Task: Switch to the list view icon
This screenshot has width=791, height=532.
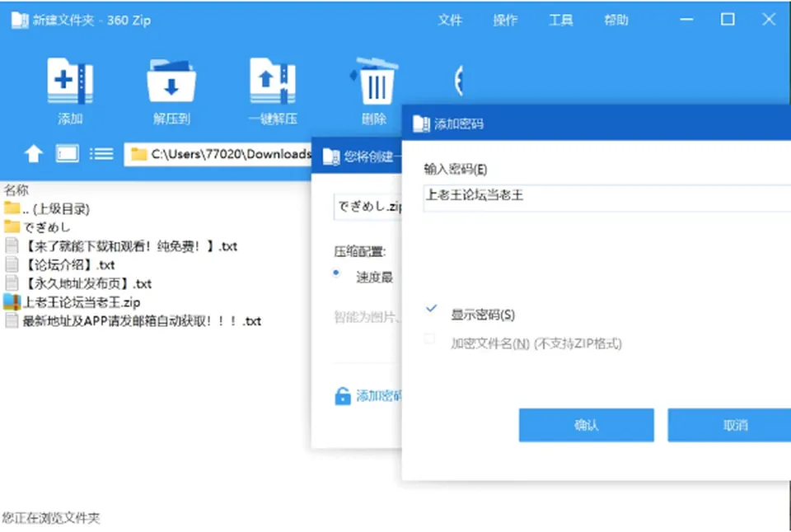Action: pyautogui.click(x=101, y=153)
